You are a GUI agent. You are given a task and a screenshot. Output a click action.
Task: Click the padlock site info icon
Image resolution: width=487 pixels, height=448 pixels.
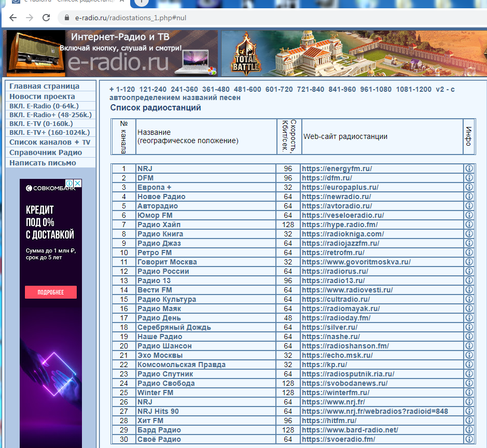(x=67, y=18)
